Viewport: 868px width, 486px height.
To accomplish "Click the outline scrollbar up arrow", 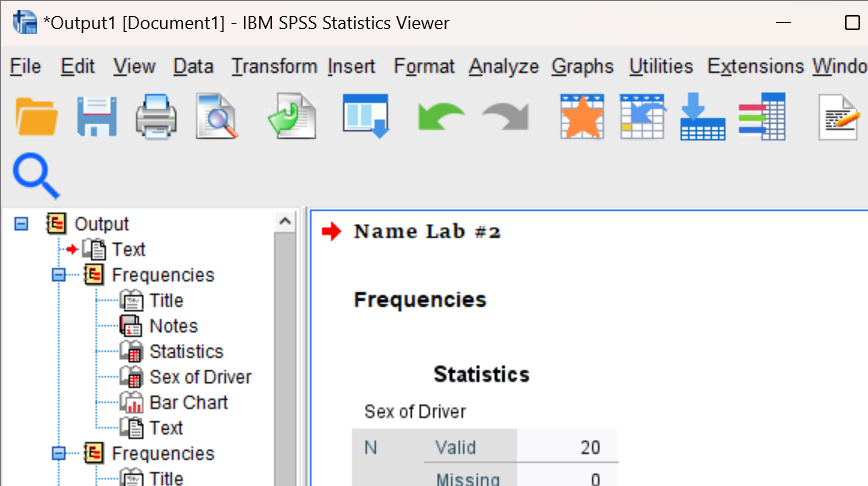I will (285, 221).
